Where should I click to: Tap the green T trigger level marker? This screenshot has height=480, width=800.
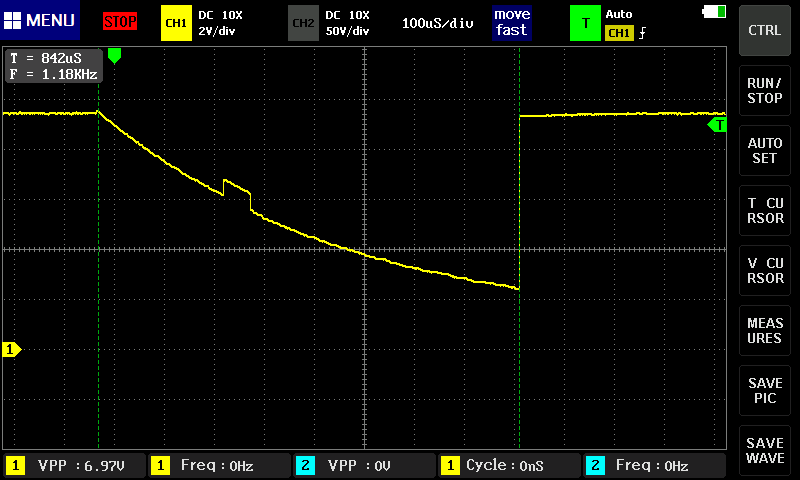(x=717, y=125)
